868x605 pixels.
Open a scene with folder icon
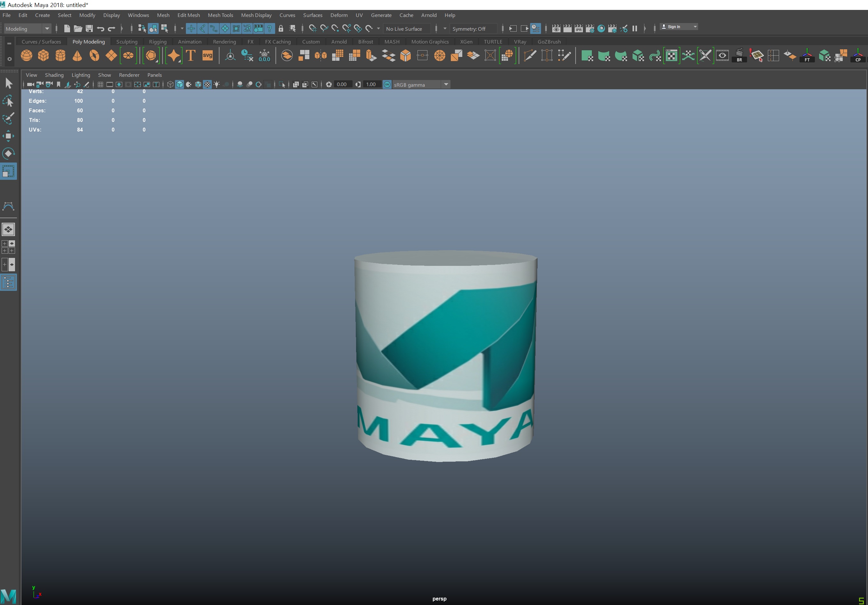78,28
